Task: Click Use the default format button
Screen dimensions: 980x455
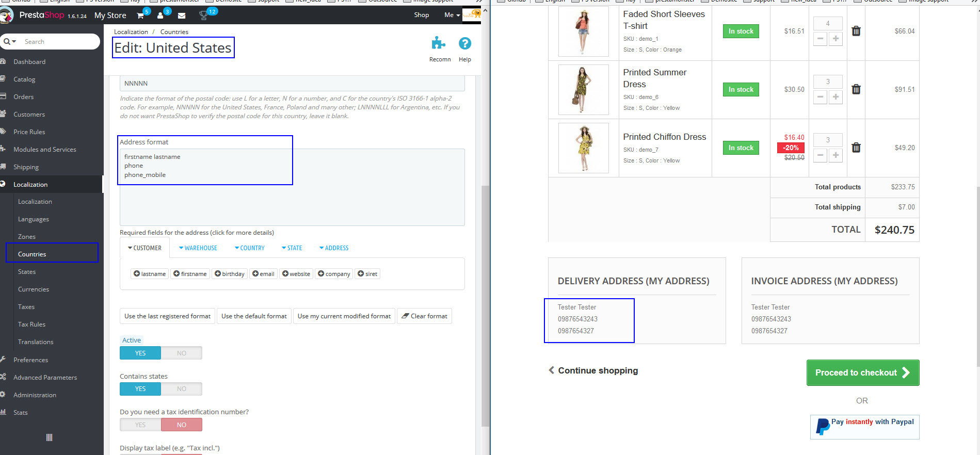Action: click(254, 316)
